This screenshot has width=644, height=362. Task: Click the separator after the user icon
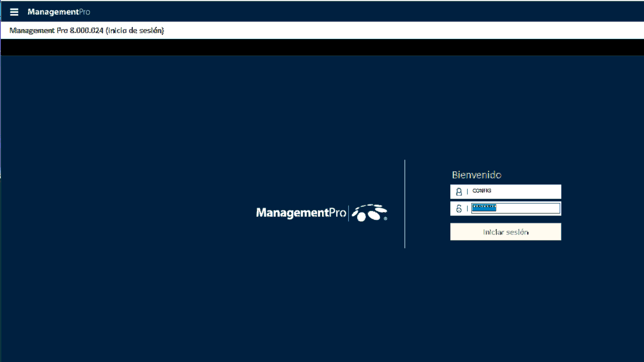click(467, 192)
